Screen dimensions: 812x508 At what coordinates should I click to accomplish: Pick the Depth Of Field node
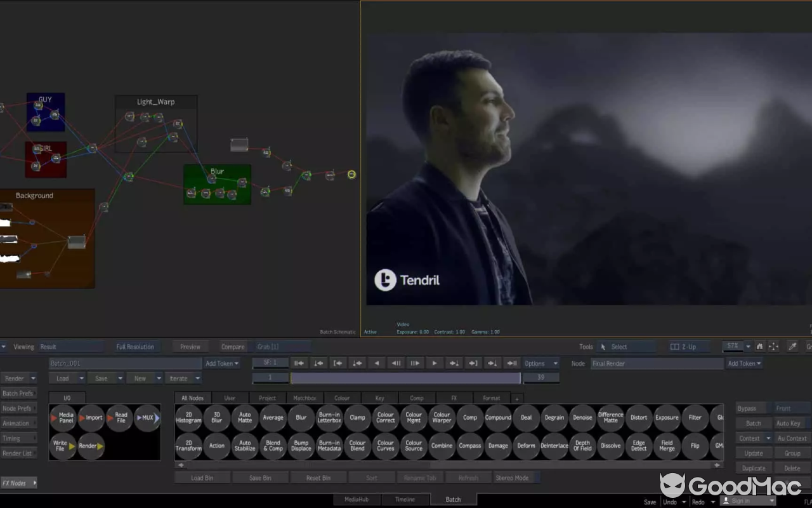click(582, 446)
